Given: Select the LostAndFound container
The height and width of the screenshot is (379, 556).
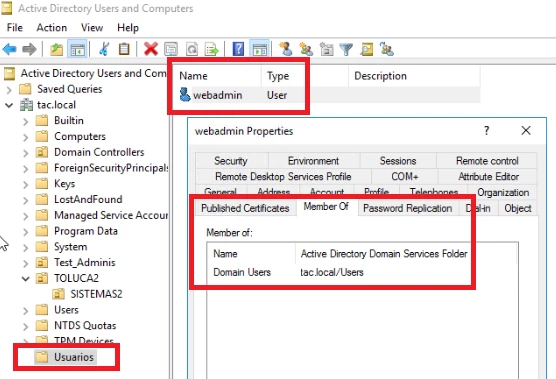Looking at the screenshot, I should (x=88, y=199).
